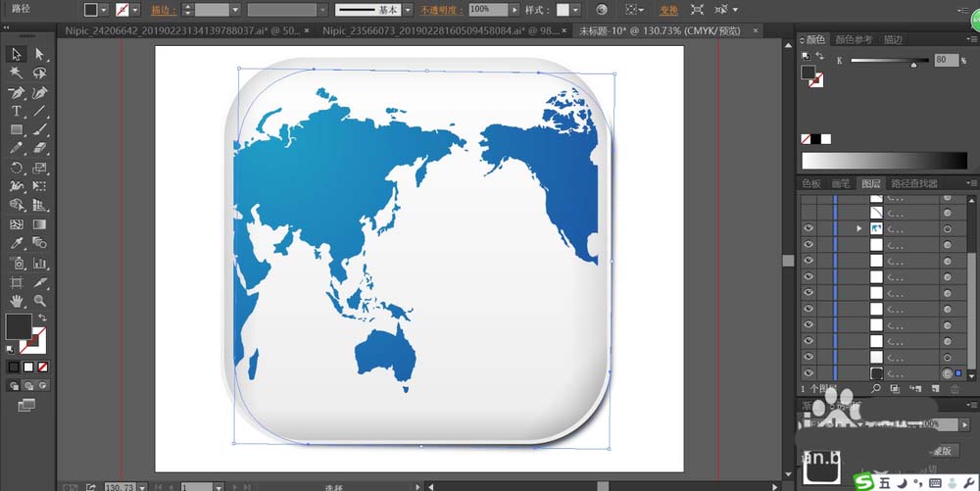Viewport: 980px width, 491px height.
Task: Switch to the 画笔 tab
Action: (841, 183)
